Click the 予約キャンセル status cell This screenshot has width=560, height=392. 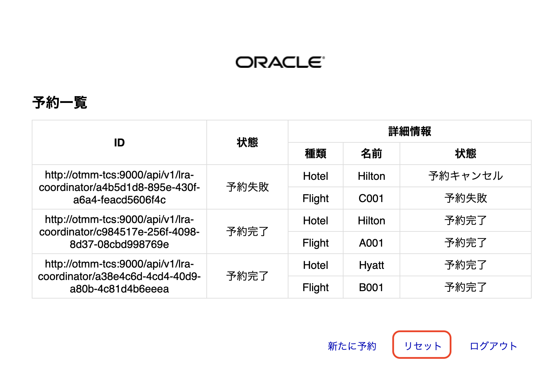pyautogui.click(x=465, y=176)
